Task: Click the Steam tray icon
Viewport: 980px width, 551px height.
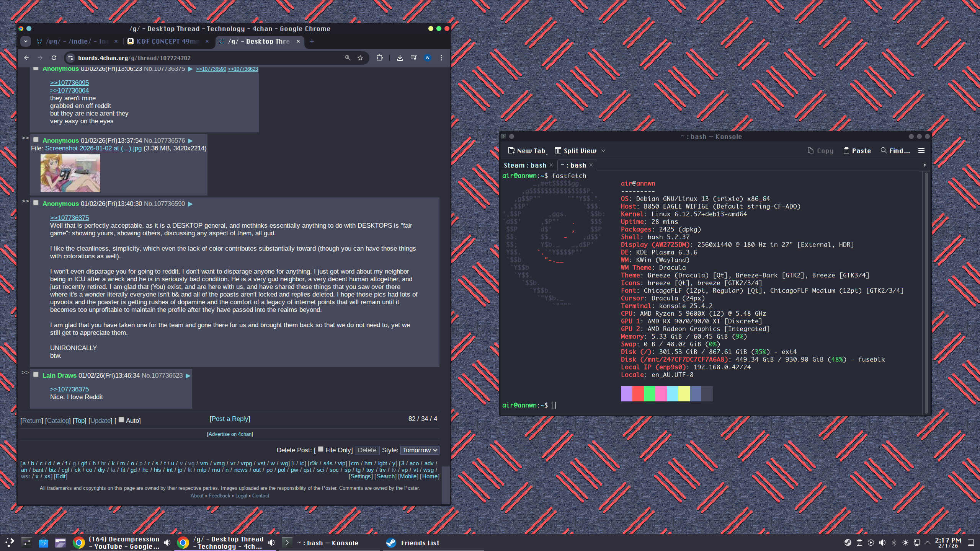Action: (x=848, y=543)
